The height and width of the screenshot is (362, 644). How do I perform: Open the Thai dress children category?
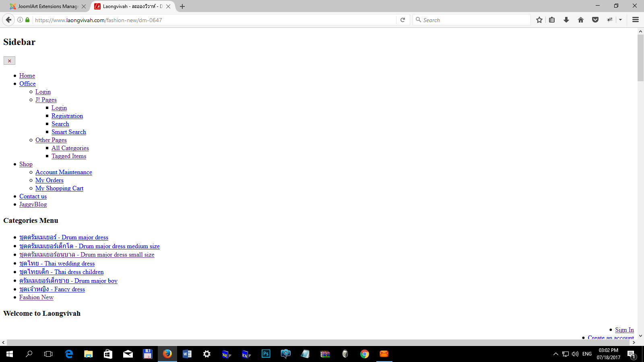62,272
